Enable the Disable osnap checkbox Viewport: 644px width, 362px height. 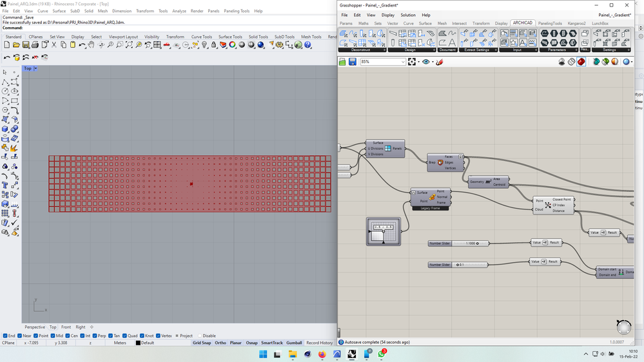coord(200,336)
